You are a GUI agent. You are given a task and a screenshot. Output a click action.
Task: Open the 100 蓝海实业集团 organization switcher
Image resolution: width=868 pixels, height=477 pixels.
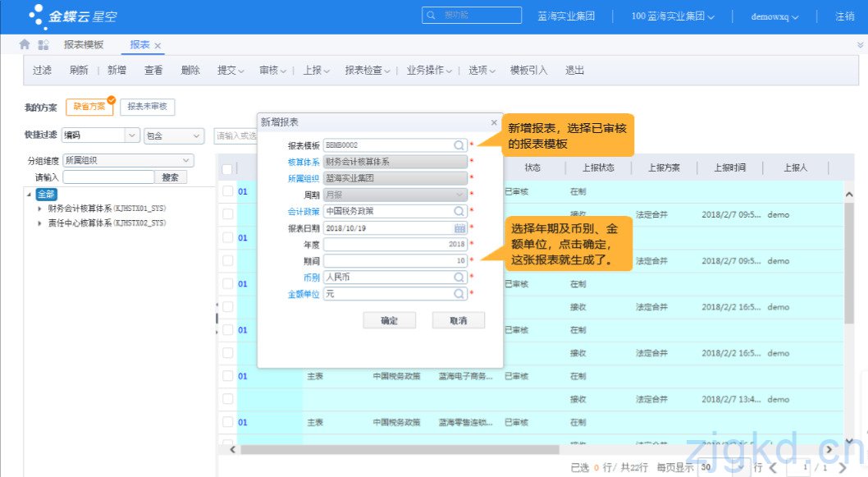(673, 16)
